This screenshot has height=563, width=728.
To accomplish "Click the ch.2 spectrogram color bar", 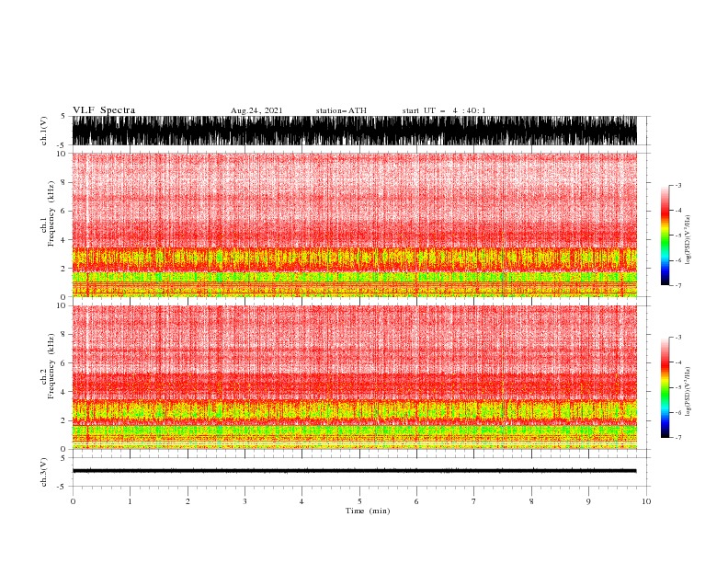I will tap(665, 387).
